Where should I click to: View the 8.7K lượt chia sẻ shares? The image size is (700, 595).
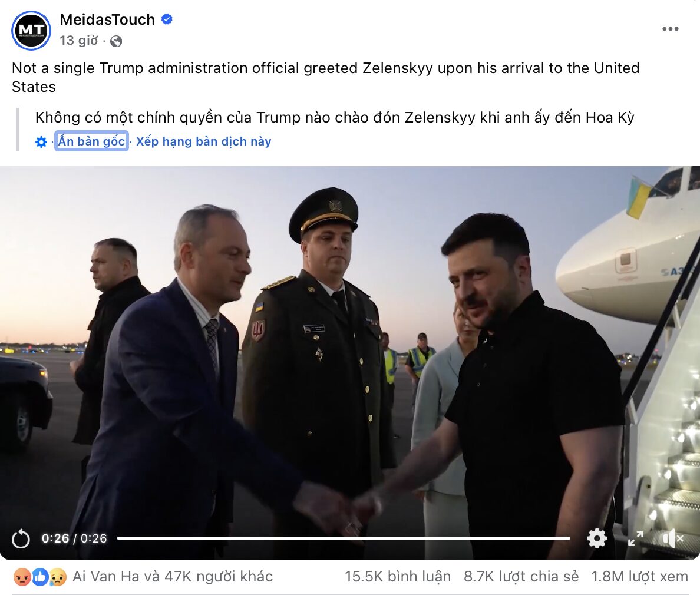[x=521, y=576]
